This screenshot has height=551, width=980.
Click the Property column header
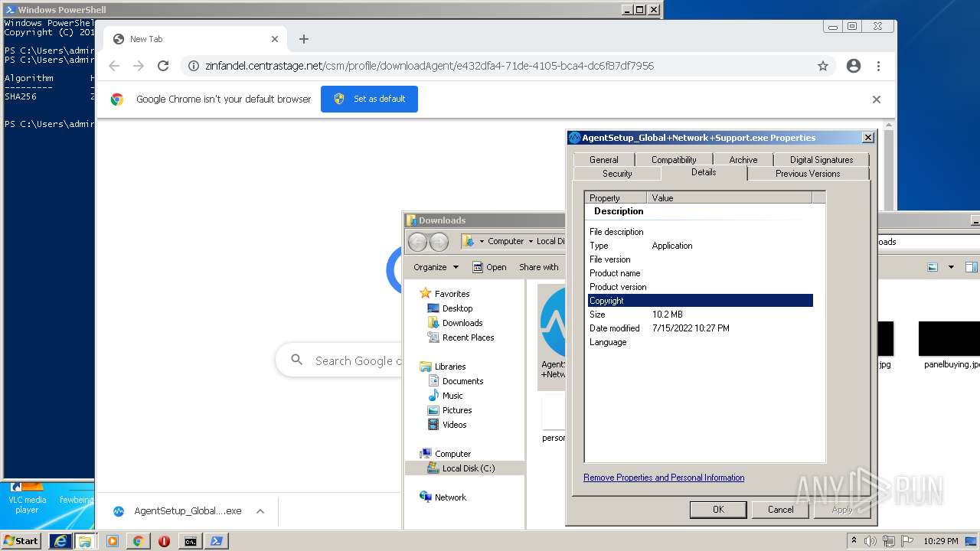click(x=616, y=197)
